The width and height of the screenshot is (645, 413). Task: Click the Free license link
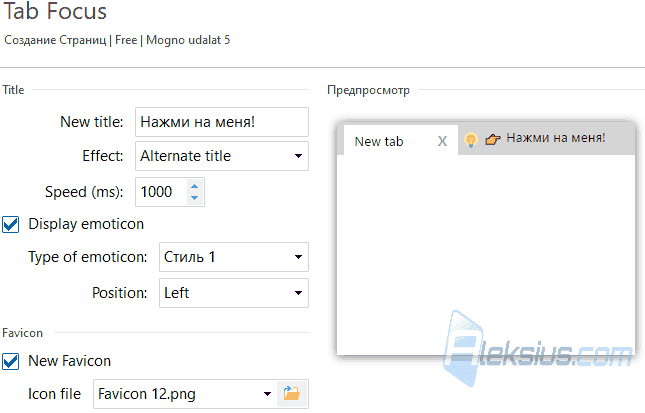tap(126, 40)
